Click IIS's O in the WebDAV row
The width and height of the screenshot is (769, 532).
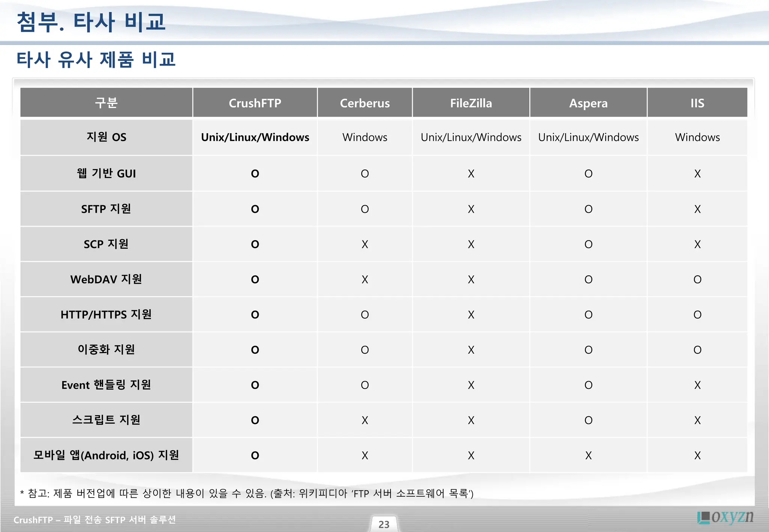pos(697,280)
